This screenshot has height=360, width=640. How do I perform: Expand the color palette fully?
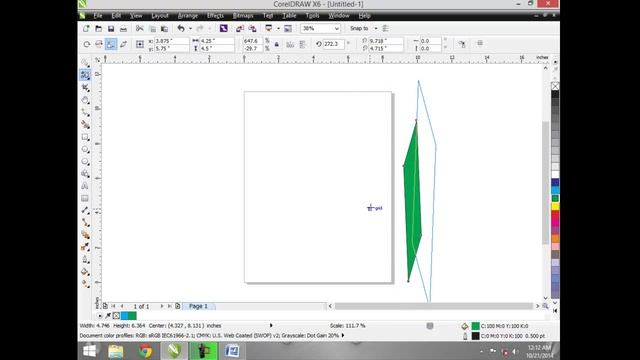(x=555, y=311)
